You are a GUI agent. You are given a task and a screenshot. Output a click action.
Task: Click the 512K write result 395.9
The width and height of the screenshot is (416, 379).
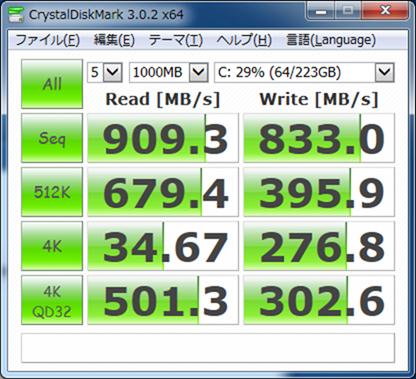[319, 192]
